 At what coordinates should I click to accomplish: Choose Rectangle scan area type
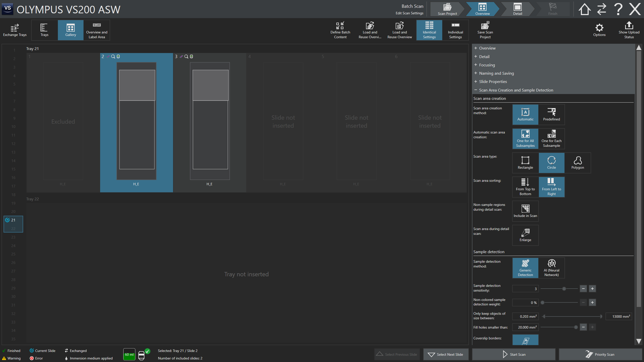click(x=525, y=163)
